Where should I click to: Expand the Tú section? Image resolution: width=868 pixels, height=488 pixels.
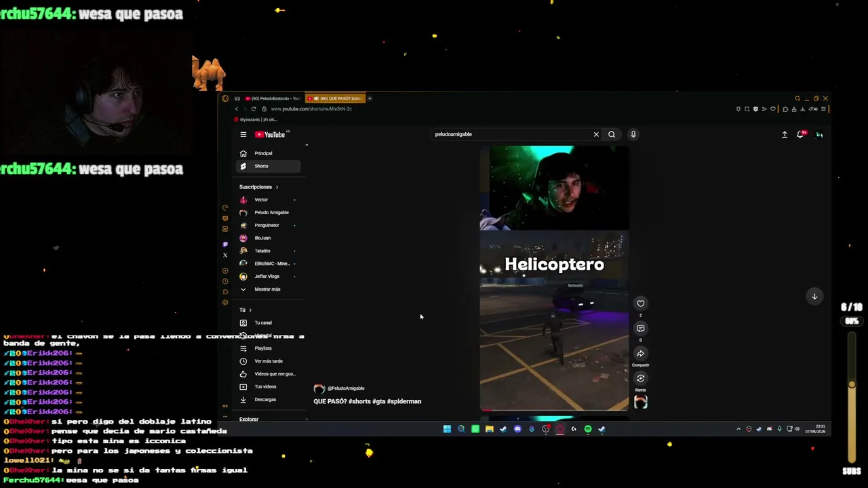pyautogui.click(x=245, y=310)
